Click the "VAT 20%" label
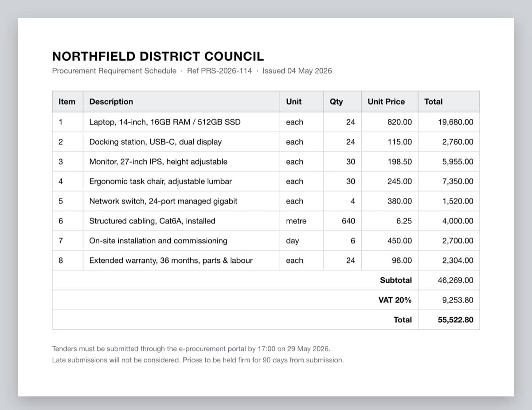532x410 pixels. coord(395,300)
